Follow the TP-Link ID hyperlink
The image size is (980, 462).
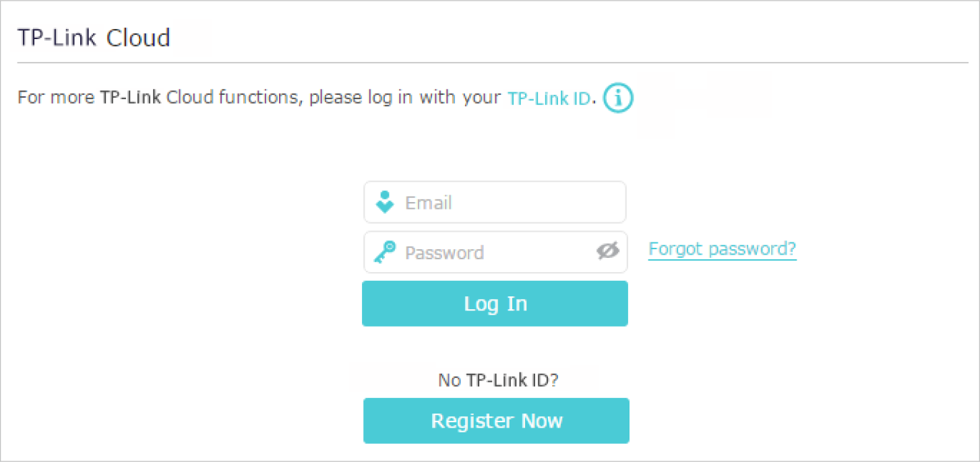click(x=549, y=98)
